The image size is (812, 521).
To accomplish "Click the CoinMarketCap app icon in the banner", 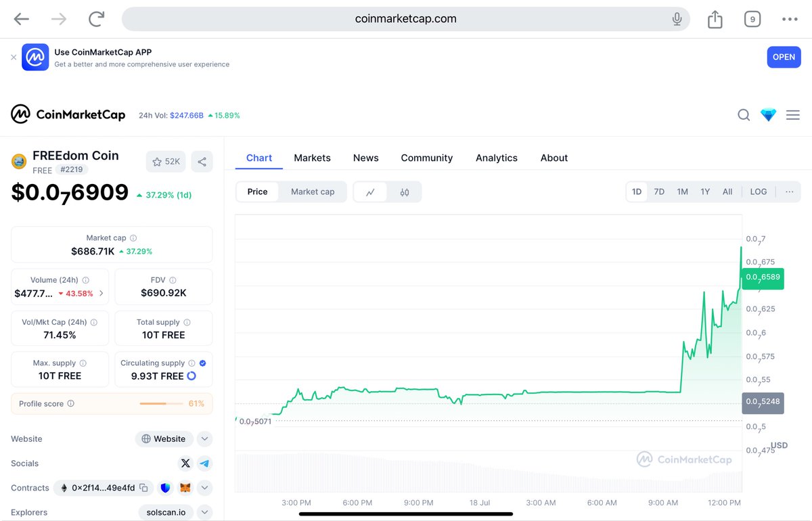I will [35, 58].
